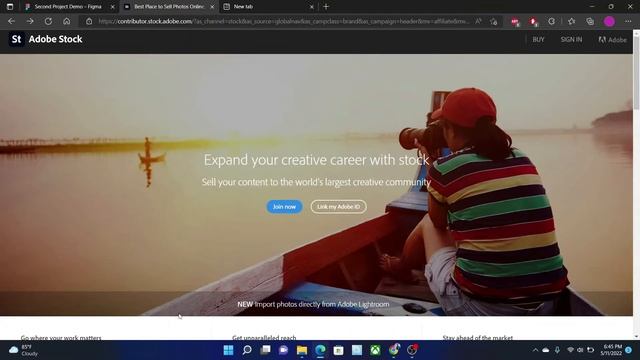Open the Windows Start menu
The image size is (640, 360).
pyautogui.click(x=229, y=350)
